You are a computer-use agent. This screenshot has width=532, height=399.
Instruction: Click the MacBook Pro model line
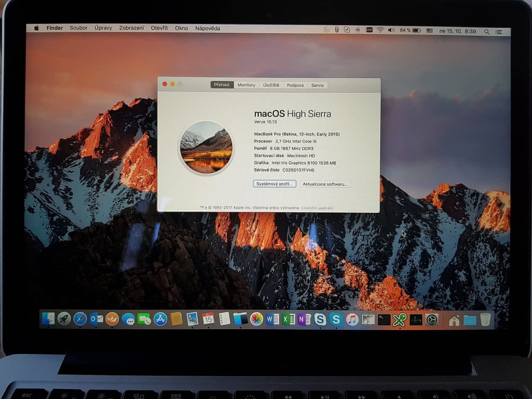coord(297,134)
